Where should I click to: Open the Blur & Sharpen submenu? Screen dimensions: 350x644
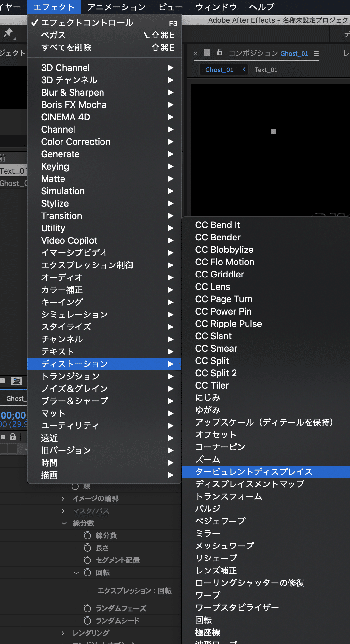pos(104,92)
